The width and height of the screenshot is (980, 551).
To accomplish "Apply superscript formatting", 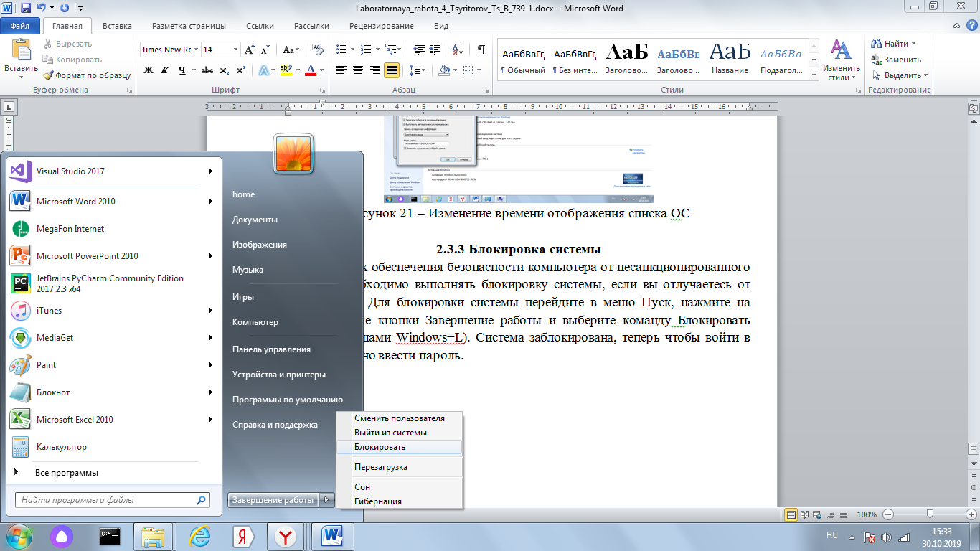I will (x=240, y=70).
